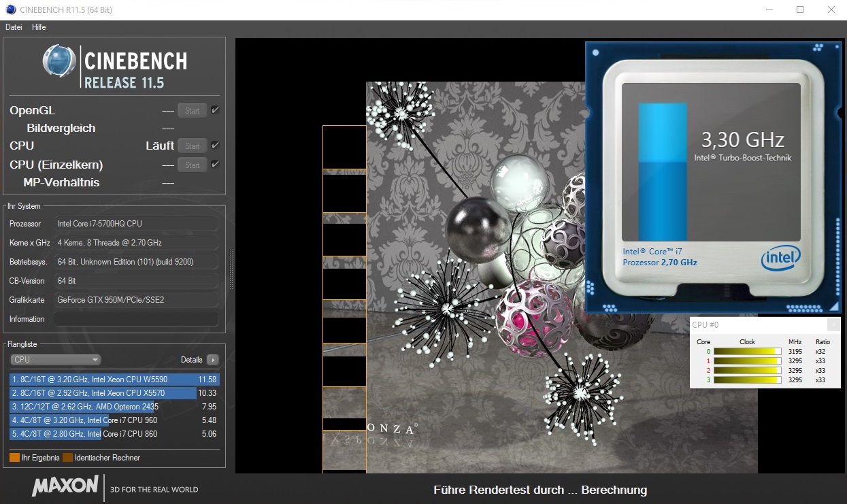Select the Core i7 CPU 860 ranking row
The height and width of the screenshot is (504, 847).
click(x=114, y=434)
